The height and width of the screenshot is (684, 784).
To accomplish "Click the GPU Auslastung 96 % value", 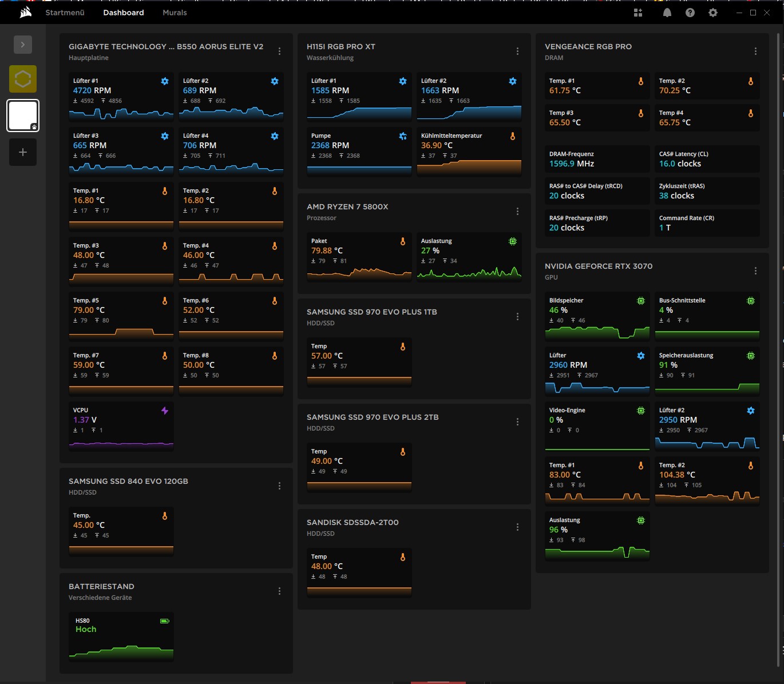I will coord(559,530).
